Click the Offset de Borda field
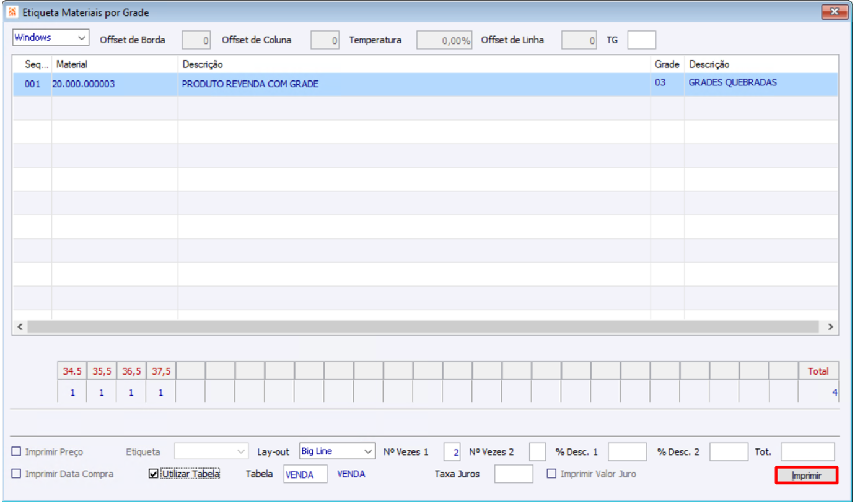The image size is (855, 504). pyautogui.click(x=197, y=40)
